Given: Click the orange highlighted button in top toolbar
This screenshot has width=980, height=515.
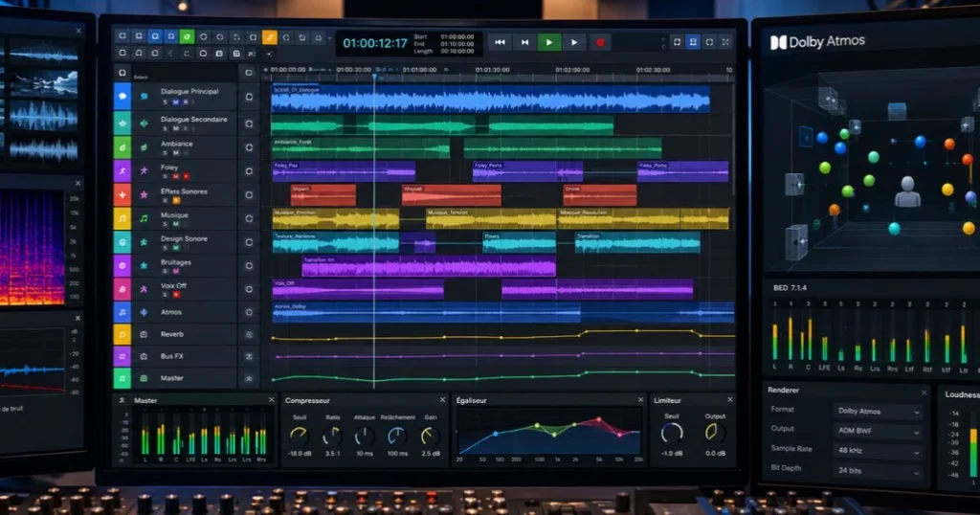Looking at the screenshot, I should [x=269, y=37].
